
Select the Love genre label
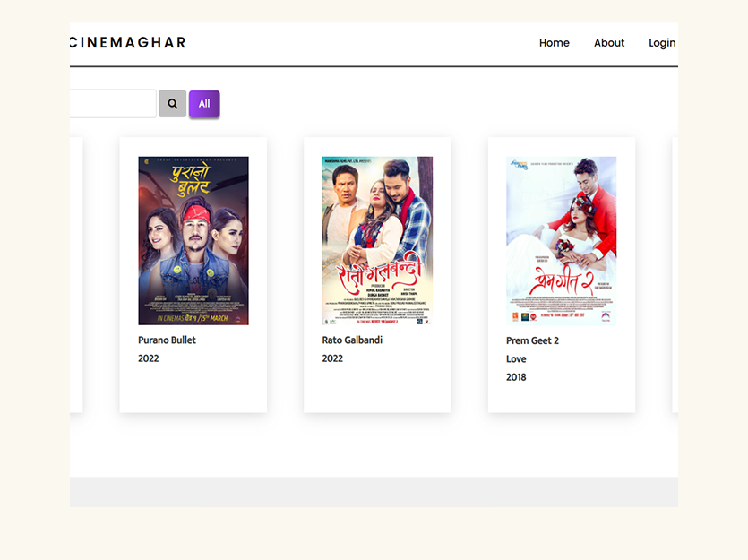point(516,358)
